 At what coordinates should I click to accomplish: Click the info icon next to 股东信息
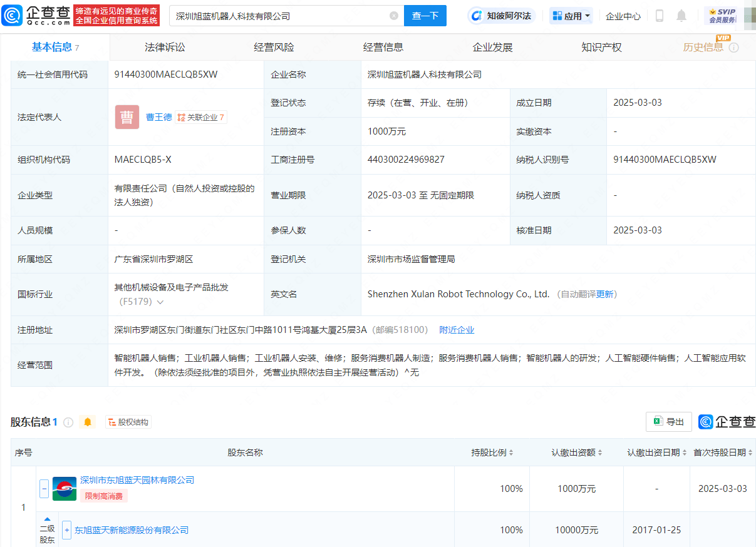(68, 422)
